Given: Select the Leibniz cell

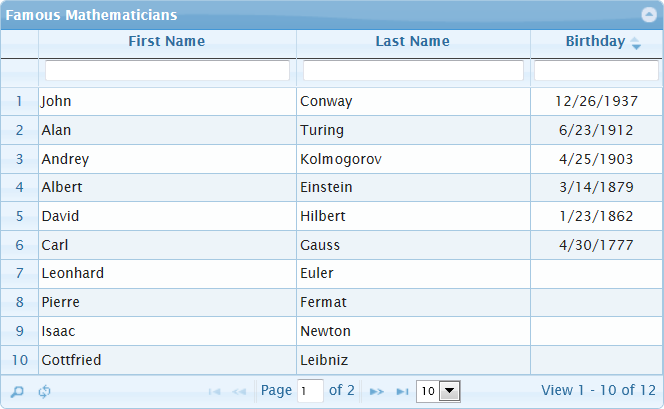Looking at the screenshot, I should point(413,360).
